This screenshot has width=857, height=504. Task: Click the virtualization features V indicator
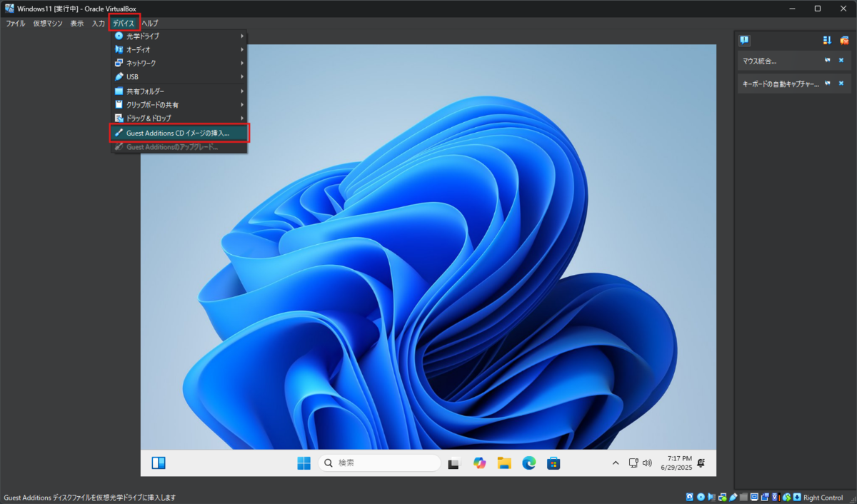[x=776, y=497]
